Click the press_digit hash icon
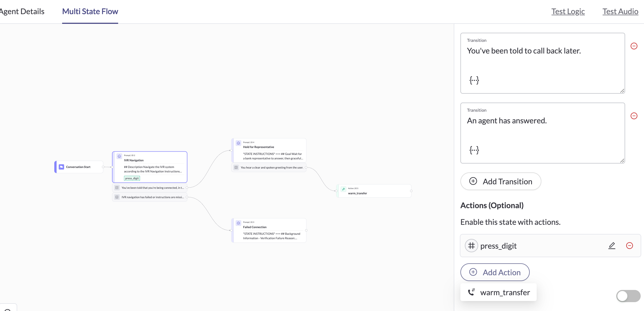This screenshot has height=311, width=644. click(x=471, y=246)
